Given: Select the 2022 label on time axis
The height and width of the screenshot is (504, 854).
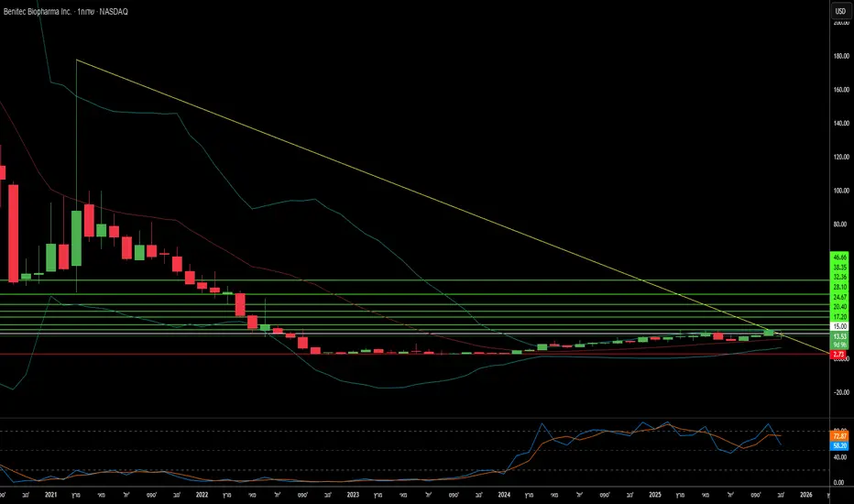Looking at the screenshot, I should [x=201, y=494].
